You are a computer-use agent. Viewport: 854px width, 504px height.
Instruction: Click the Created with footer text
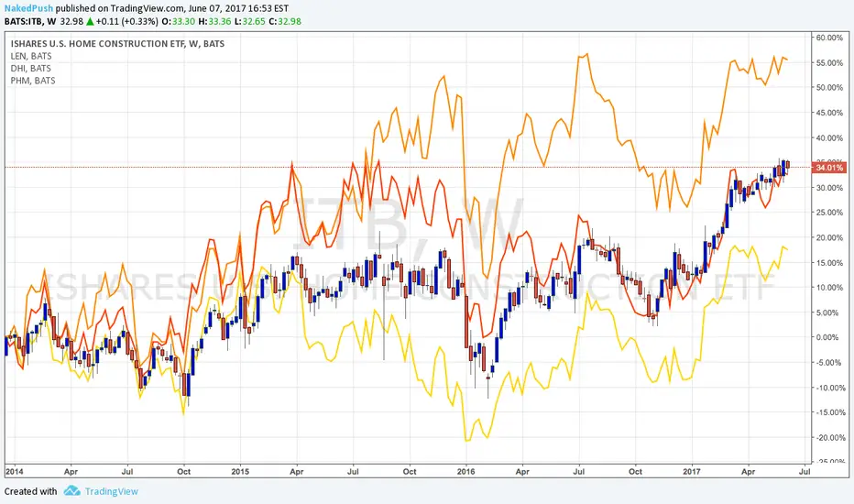point(30,491)
